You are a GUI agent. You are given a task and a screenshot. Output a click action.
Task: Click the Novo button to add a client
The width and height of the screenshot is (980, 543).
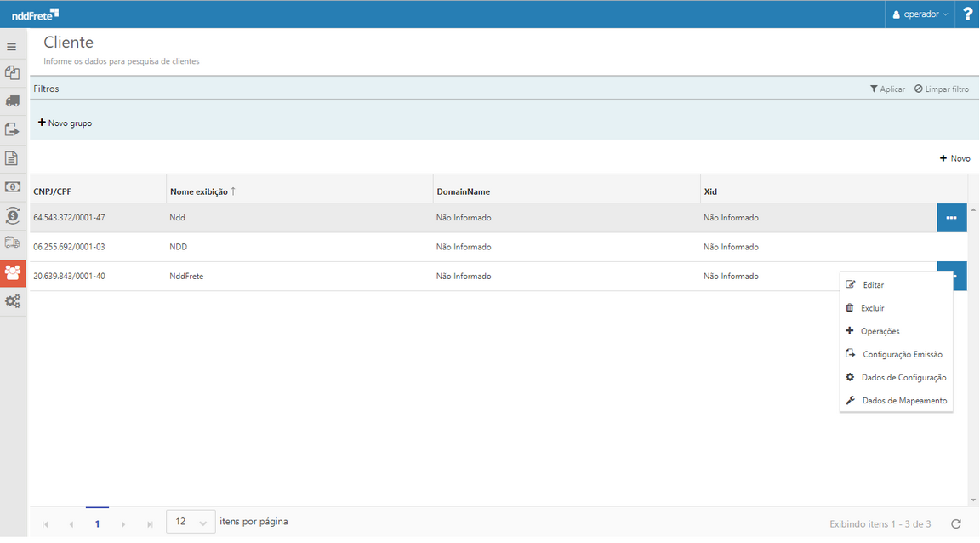954,158
